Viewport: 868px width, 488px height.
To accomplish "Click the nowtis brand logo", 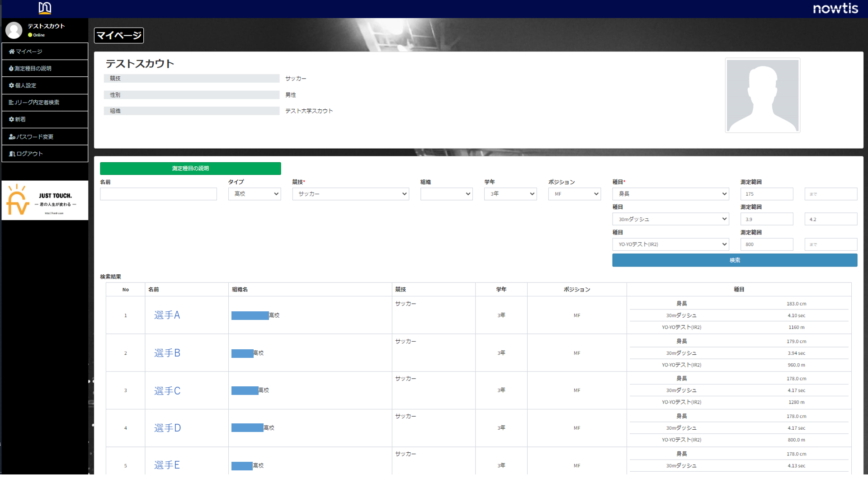I will (835, 9).
